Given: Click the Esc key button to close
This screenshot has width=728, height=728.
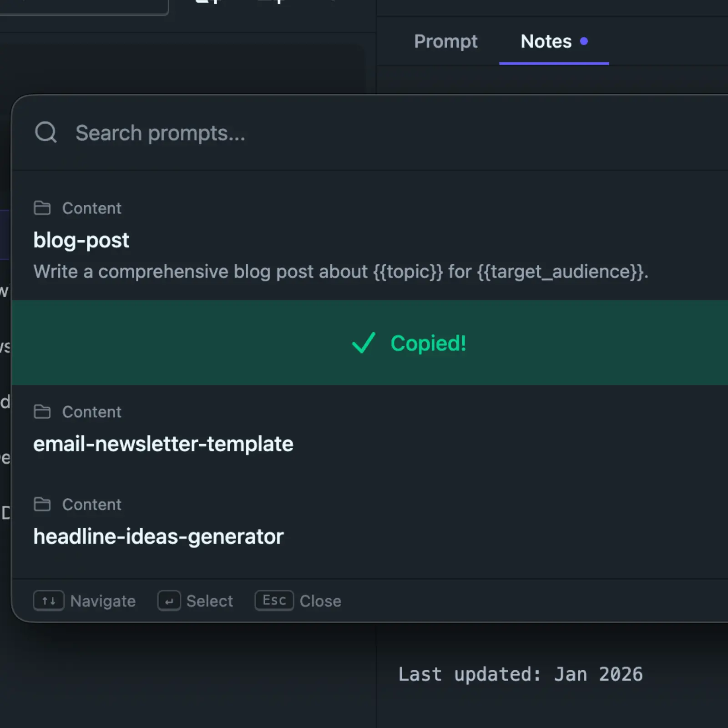Looking at the screenshot, I should pyautogui.click(x=274, y=600).
